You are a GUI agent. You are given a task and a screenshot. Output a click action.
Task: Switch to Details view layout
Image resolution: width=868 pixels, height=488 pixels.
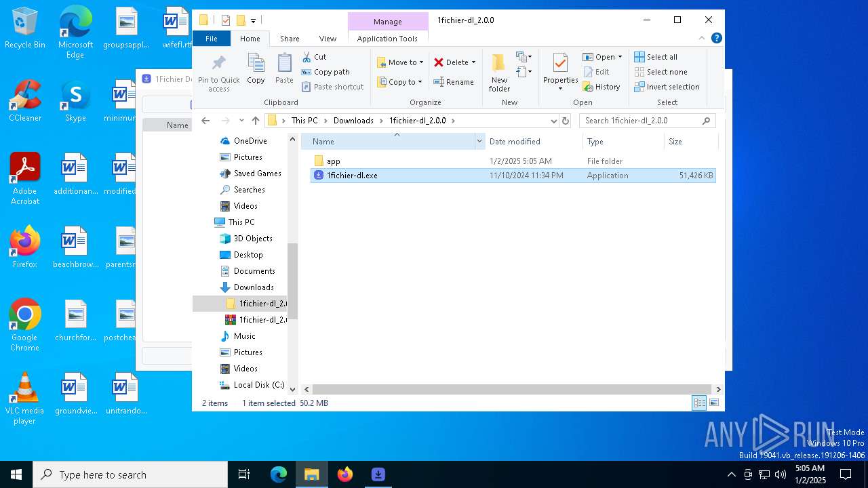(x=699, y=403)
